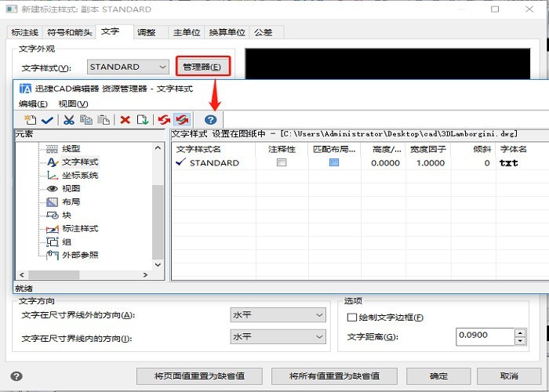Increase 文字距离 with up stepper arrow

tap(520, 332)
